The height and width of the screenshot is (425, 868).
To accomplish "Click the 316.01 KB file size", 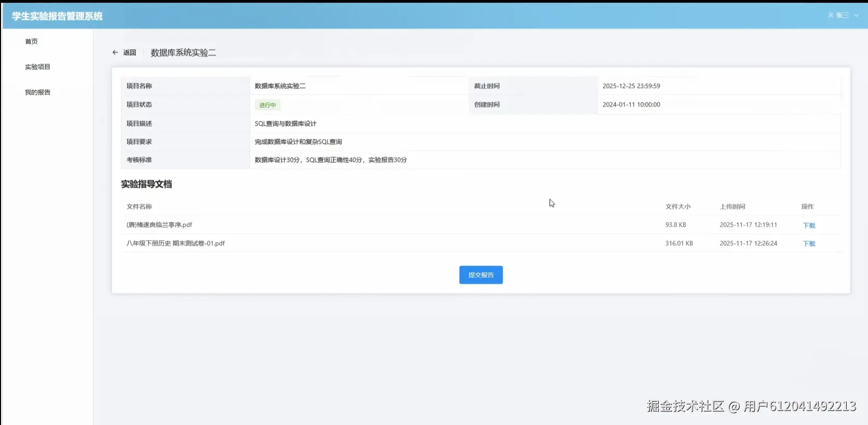I will pyautogui.click(x=679, y=243).
